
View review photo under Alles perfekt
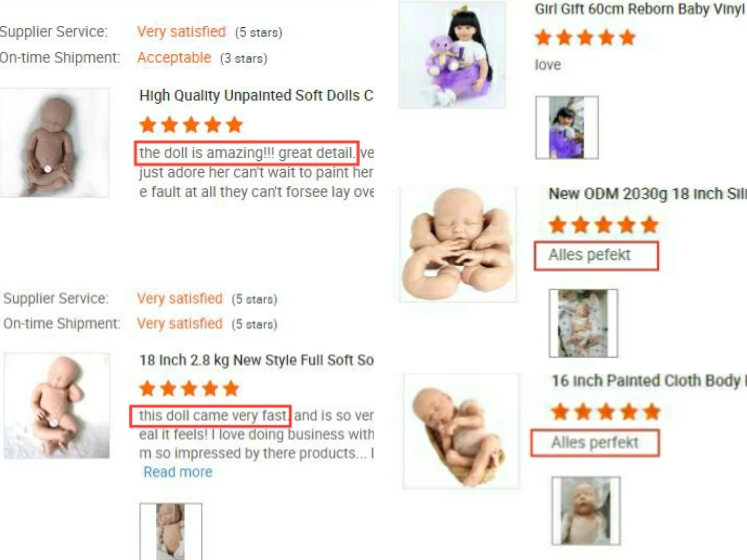(586, 511)
